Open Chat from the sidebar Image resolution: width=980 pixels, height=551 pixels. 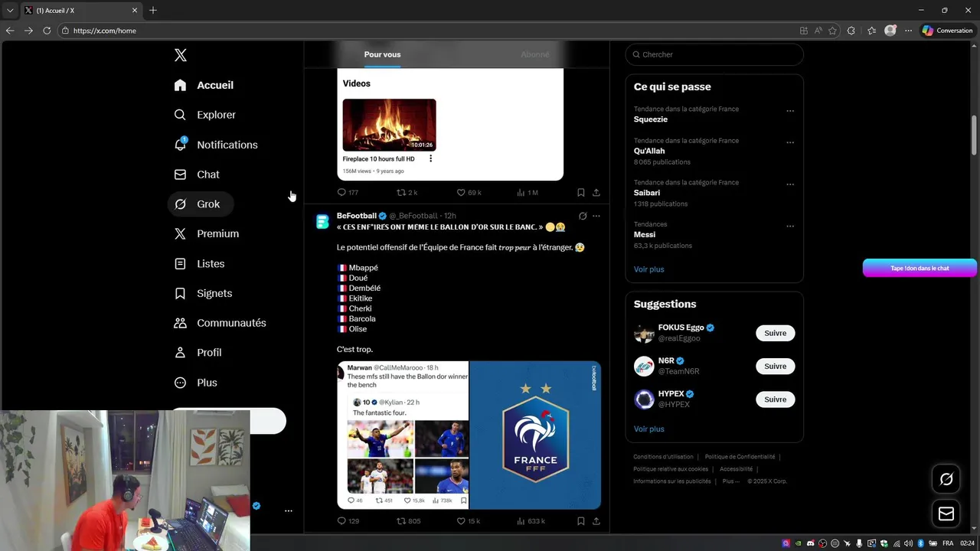[x=197, y=174]
